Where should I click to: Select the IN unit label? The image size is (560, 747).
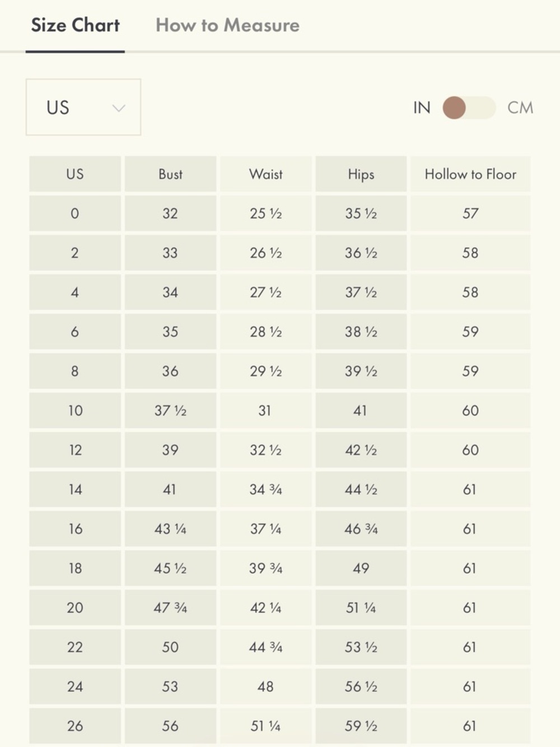422,108
